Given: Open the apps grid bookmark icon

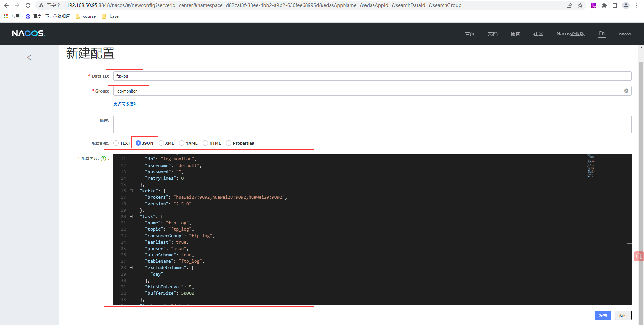Looking at the screenshot, I should 6,16.
